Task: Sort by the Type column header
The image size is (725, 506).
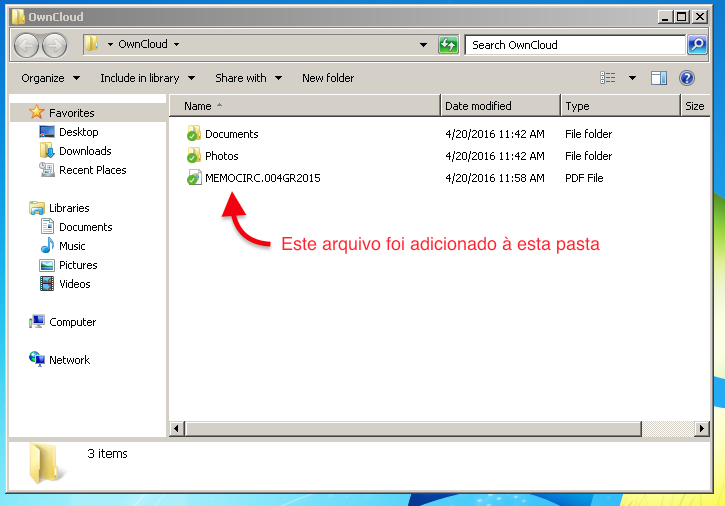Action: [621, 106]
